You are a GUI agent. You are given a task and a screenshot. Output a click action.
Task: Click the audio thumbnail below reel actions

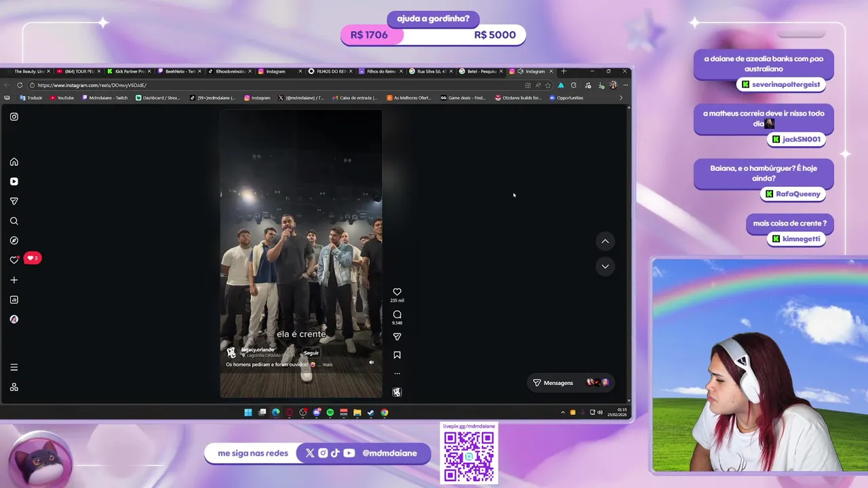point(397,392)
